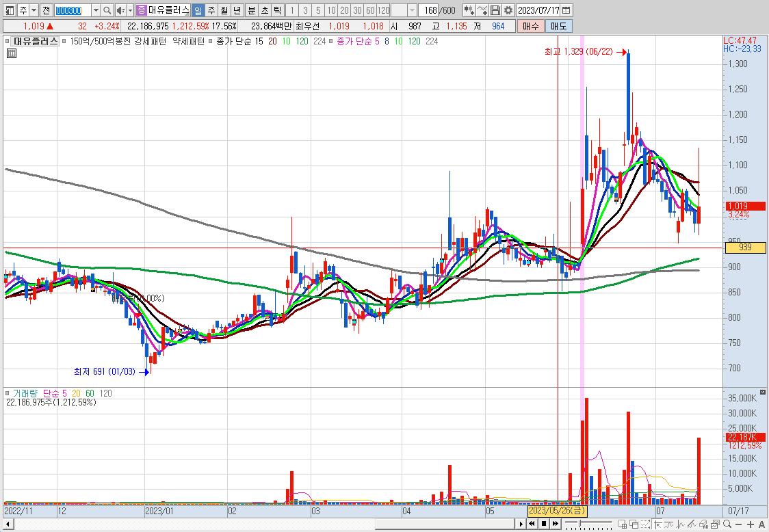769x532 pixels.
Task: Click the 2023/05/26(금) date marker
Action: pos(557,511)
